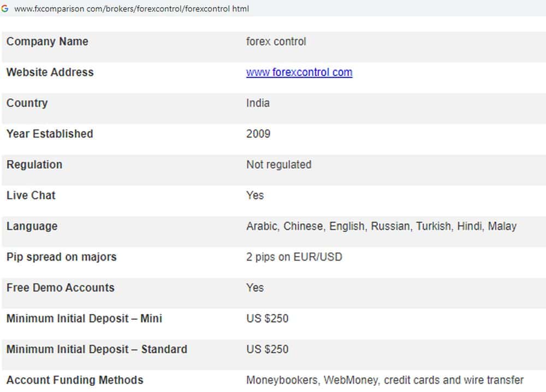The width and height of the screenshot is (546, 392).
Task: Click the 'Country' row label
Action: pyautogui.click(x=27, y=103)
